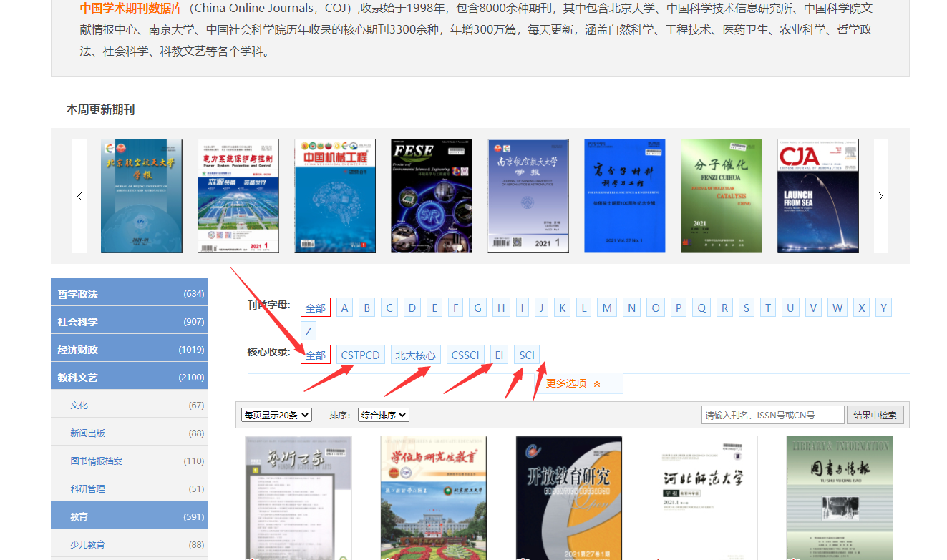Open the CJA Launch From Sea cover
This screenshot has height=560, width=947.
(x=818, y=196)
